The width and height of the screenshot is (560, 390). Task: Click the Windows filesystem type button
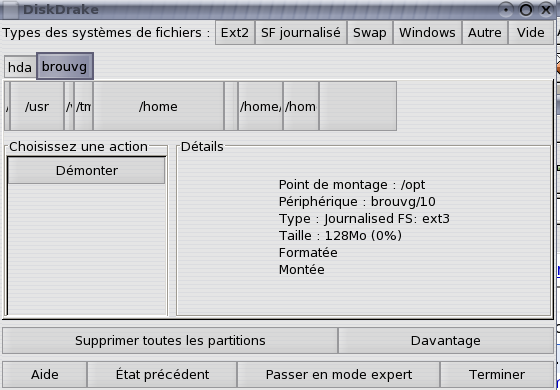pyautogui.click(x=427, y=33)
